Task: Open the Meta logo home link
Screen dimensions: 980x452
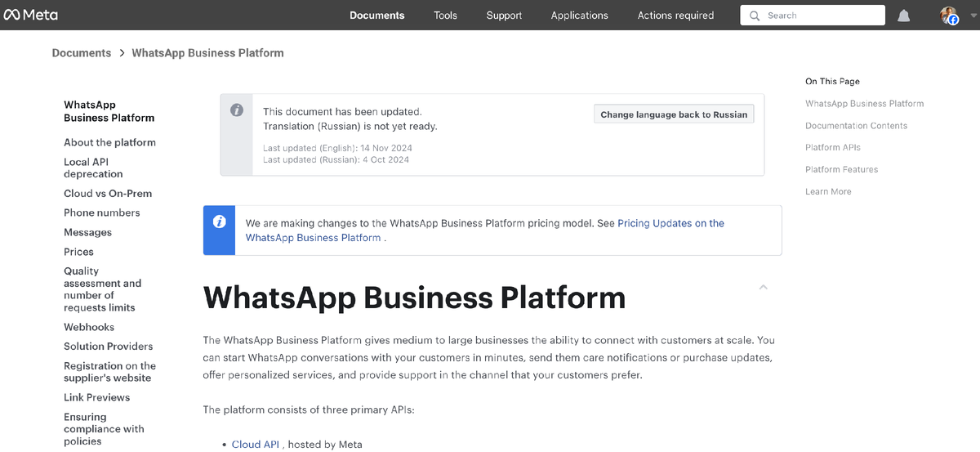Action: pyautogui.click(x=30, y=15)
